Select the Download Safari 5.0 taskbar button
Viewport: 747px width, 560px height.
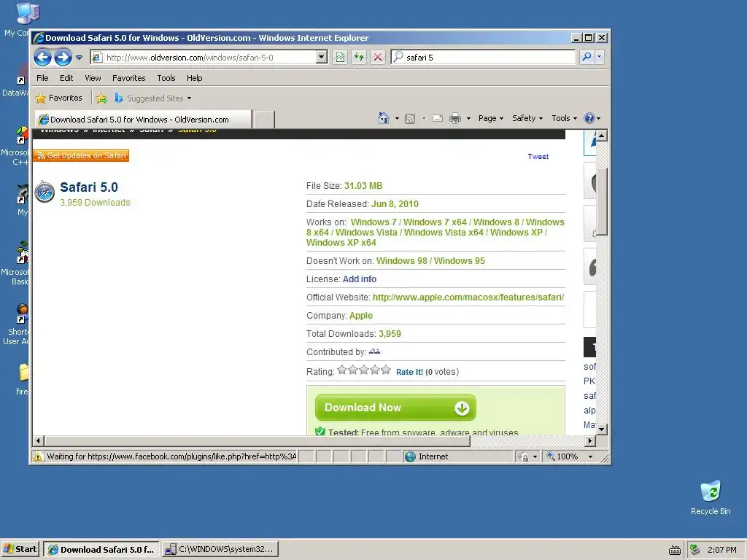click(101, 550)
